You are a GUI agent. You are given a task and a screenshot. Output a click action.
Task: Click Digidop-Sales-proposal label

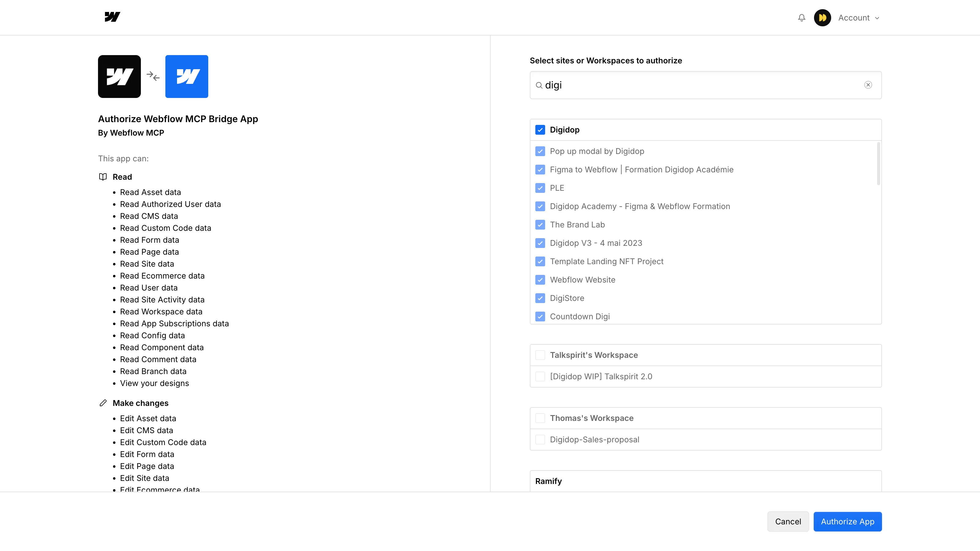coord(595,440)
